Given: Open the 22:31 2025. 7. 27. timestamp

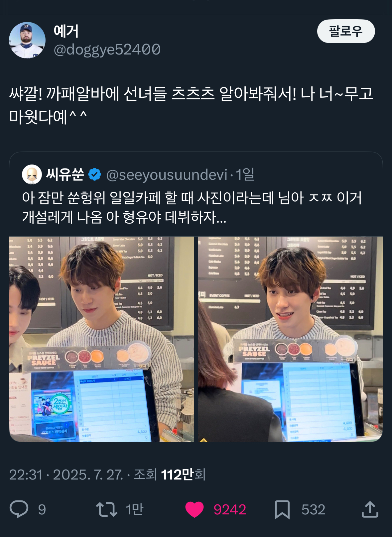Looking at the screenshot, I should click(x=66, y=475).
